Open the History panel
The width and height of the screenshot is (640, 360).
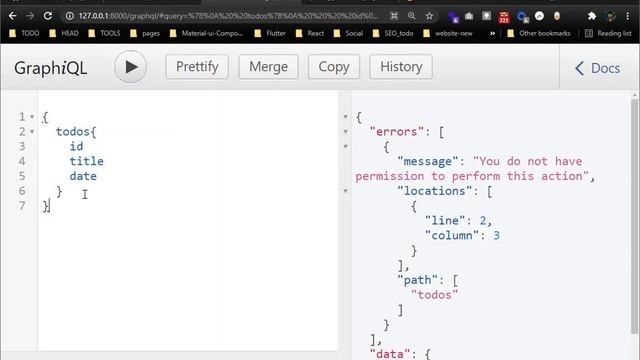[401, 67]
